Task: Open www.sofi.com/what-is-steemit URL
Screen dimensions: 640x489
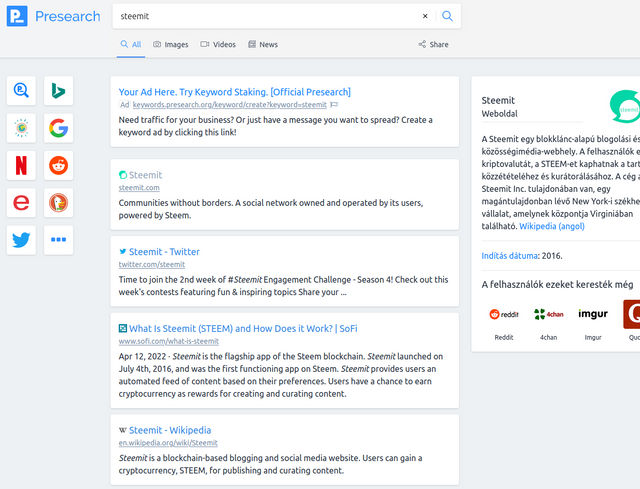Action: pos(169,341)
